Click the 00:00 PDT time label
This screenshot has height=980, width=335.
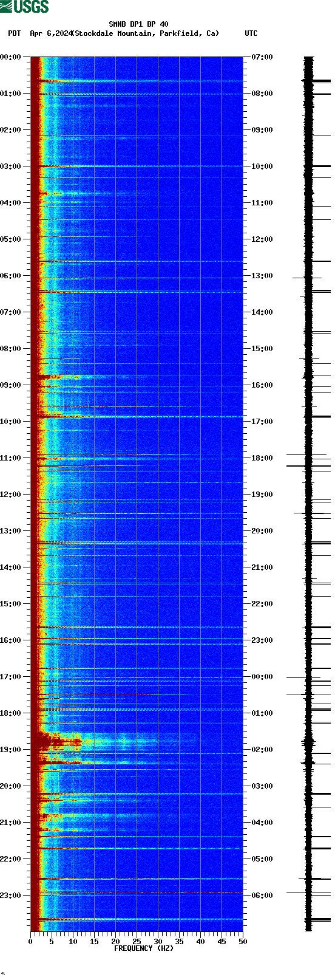click(11, 57)
